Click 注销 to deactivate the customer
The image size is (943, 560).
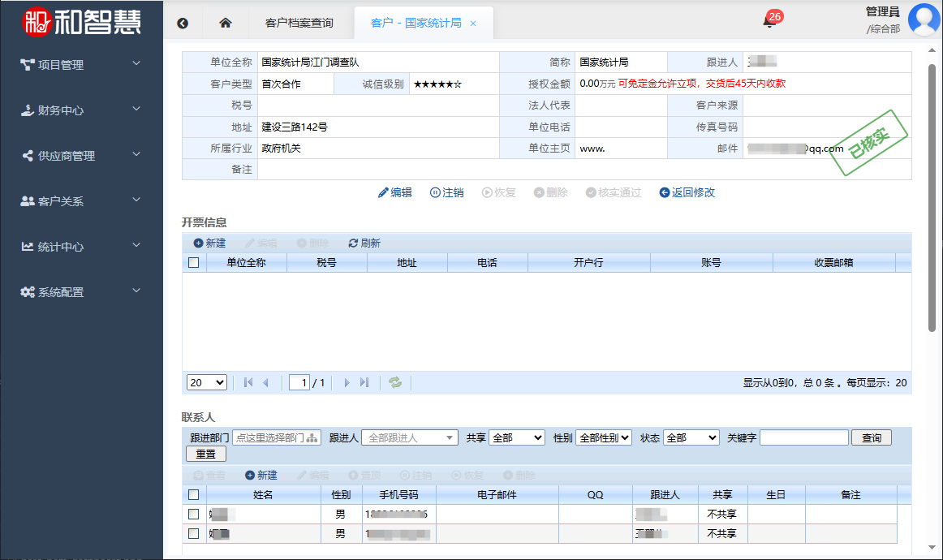coord(447,192)
